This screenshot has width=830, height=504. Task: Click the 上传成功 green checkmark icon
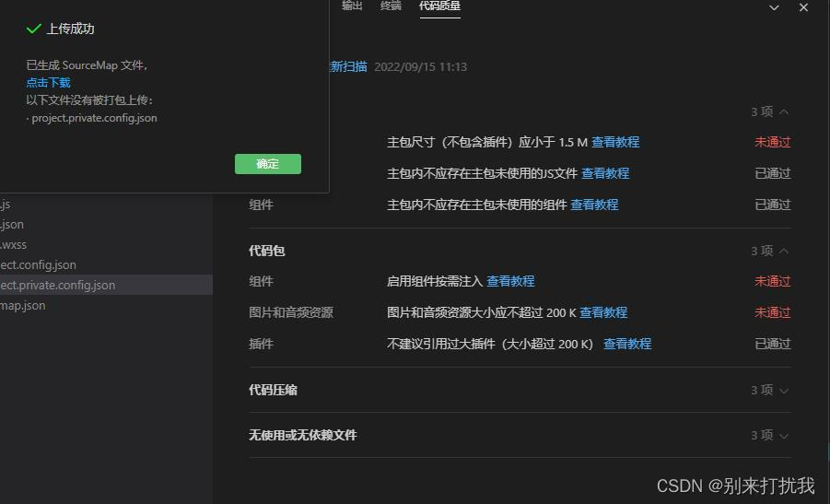pyautogui.click(x=33, y=29)
